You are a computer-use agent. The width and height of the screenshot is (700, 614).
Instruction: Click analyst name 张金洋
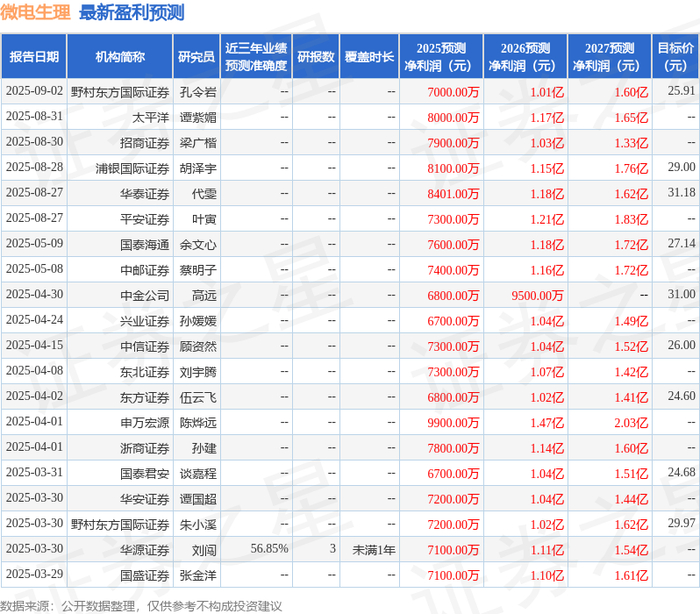click(x=198, y=576)
